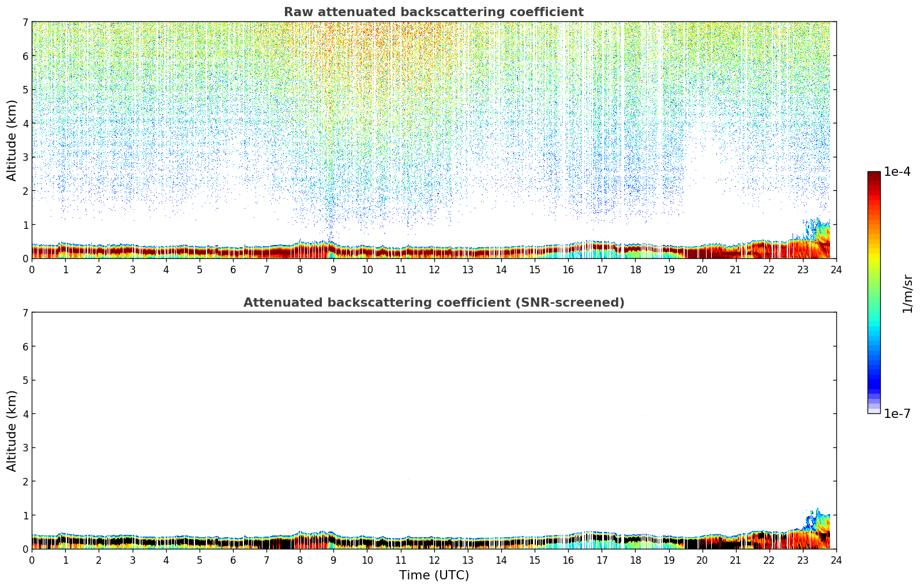Click the top plot's "Altitude (km)" label
The height and width of the screenshot is (588, 920).
(x=12, y=140)
